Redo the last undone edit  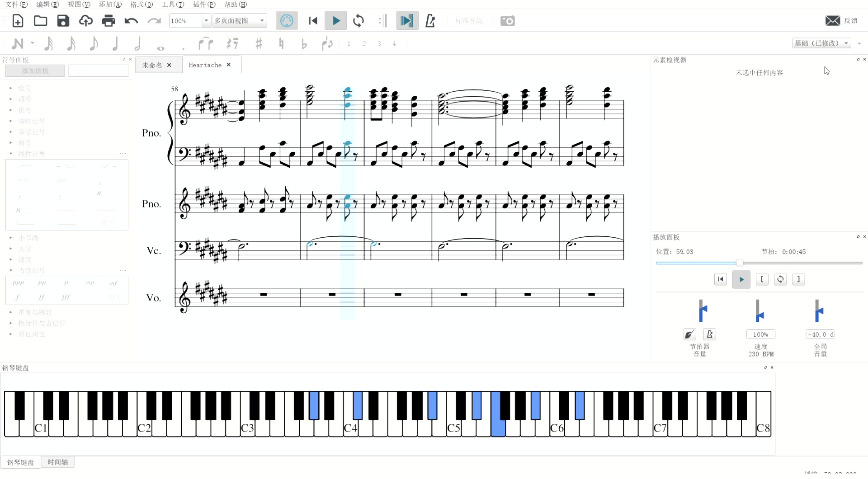(x=154, y=21)
